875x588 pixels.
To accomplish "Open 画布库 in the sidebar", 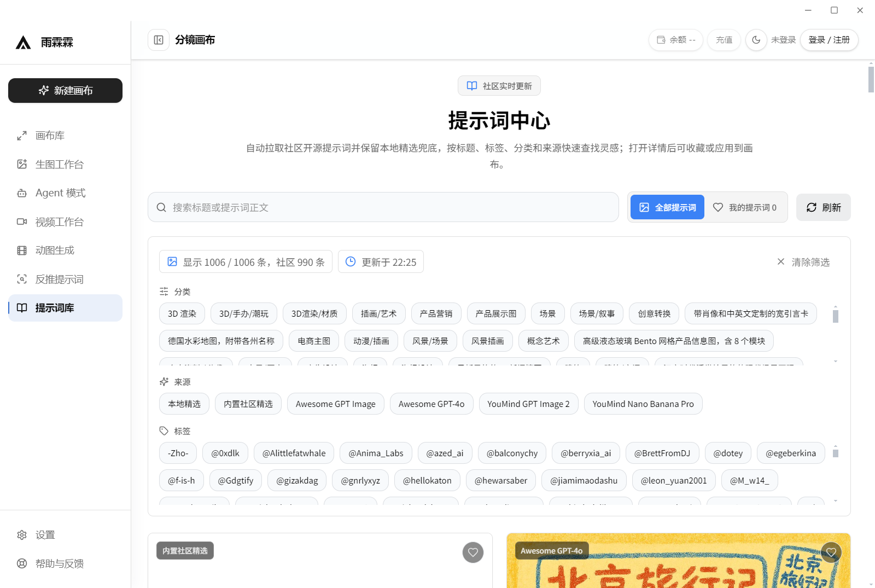I will [x=65, y=136].
